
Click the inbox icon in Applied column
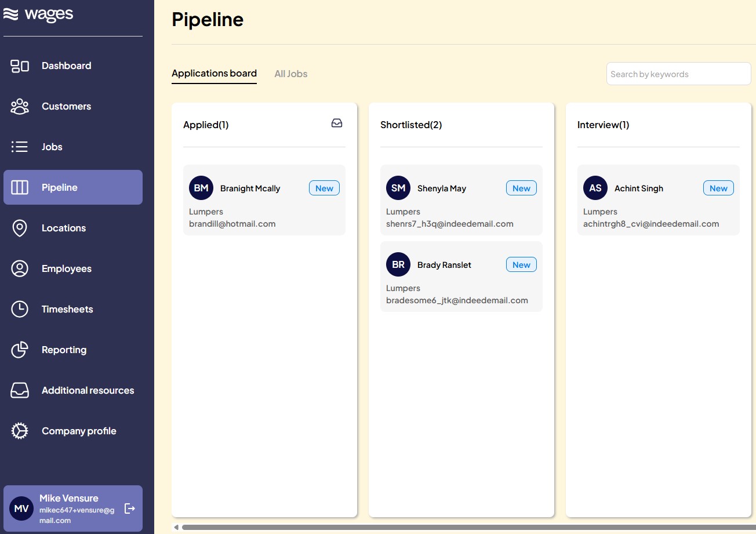coord(337,123)
